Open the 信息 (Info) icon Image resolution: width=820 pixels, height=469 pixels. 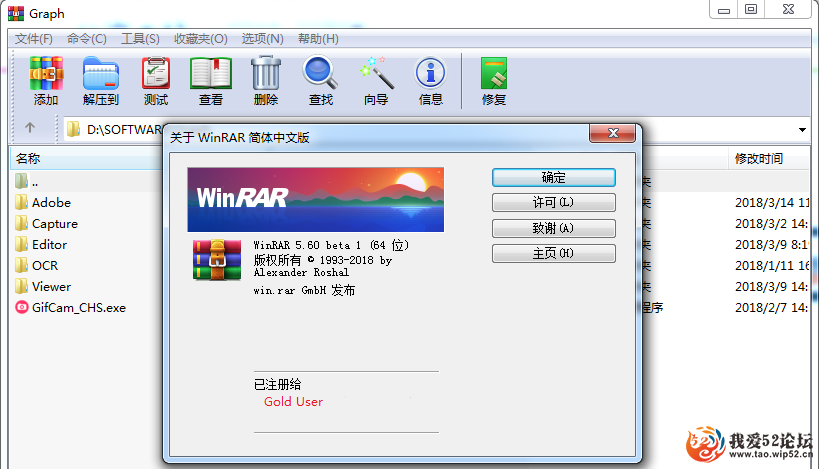[430, 73]
